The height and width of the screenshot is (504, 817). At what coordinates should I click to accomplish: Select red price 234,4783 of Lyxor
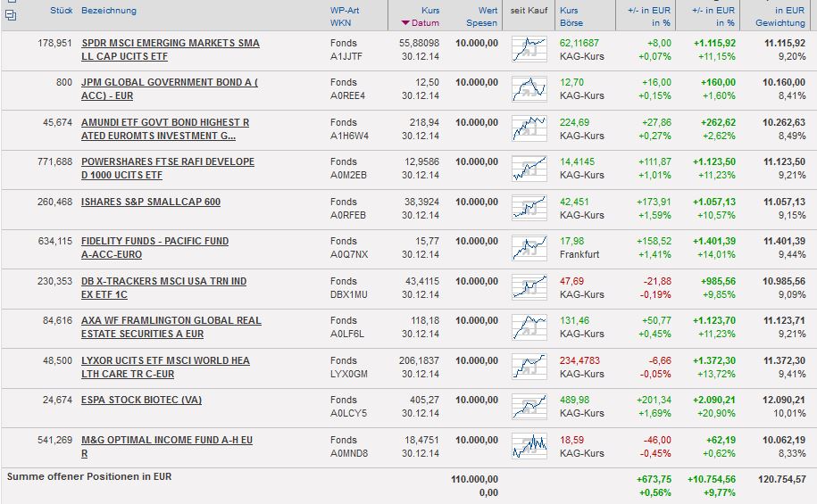tap(579, 360)
